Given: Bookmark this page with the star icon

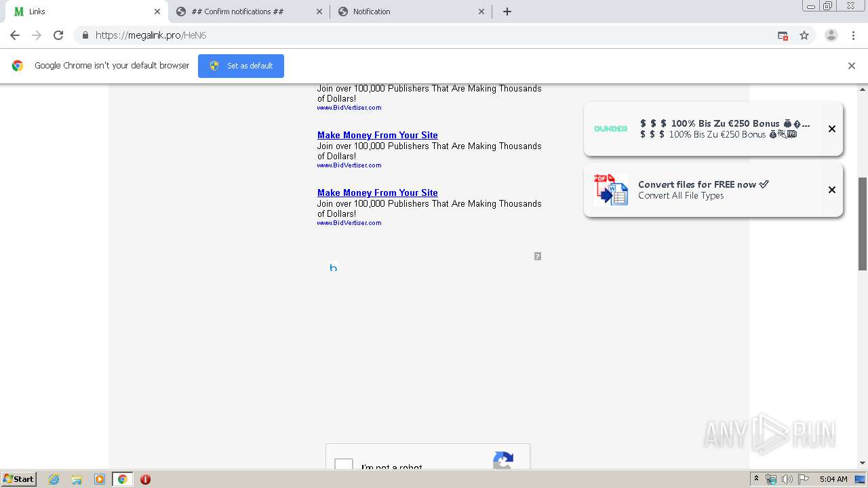Looking at the screenshot, I should pos(804,35).
